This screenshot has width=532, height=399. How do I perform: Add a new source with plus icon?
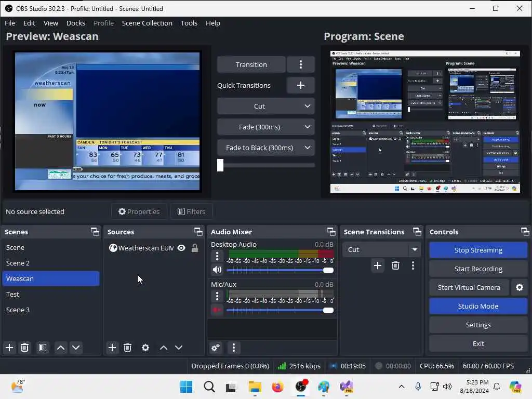[x=112, y=348]
